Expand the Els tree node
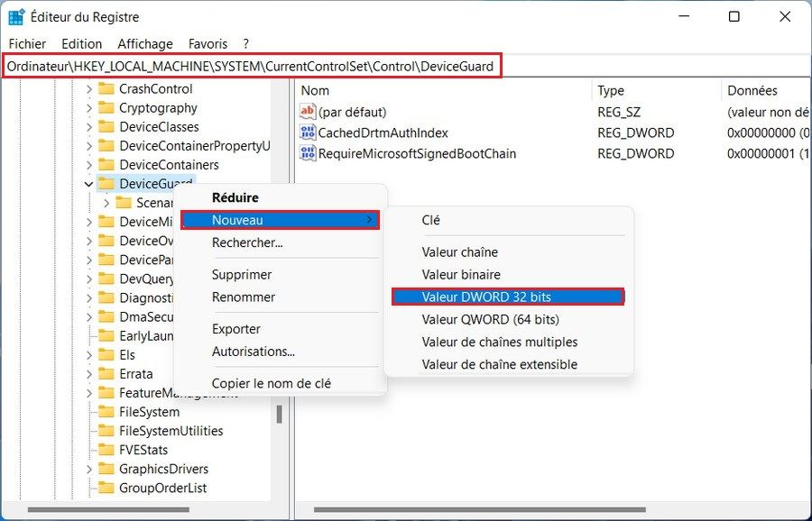 click(x=89, y=355)
